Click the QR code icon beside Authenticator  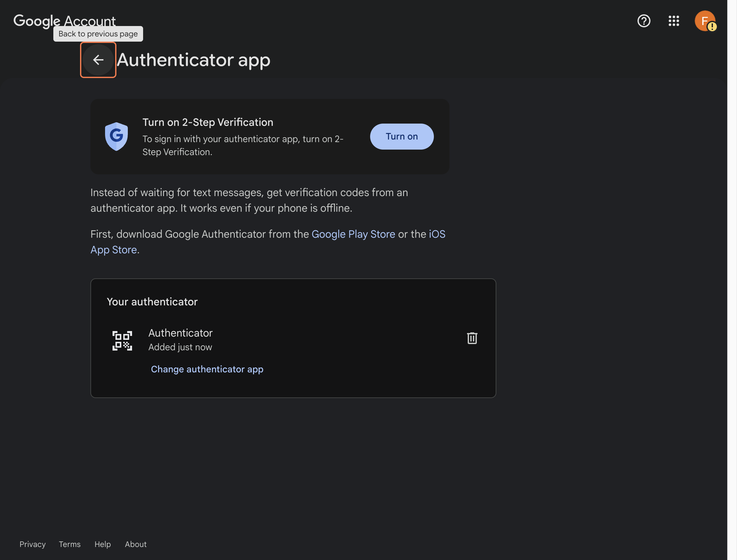coord(122,340)
